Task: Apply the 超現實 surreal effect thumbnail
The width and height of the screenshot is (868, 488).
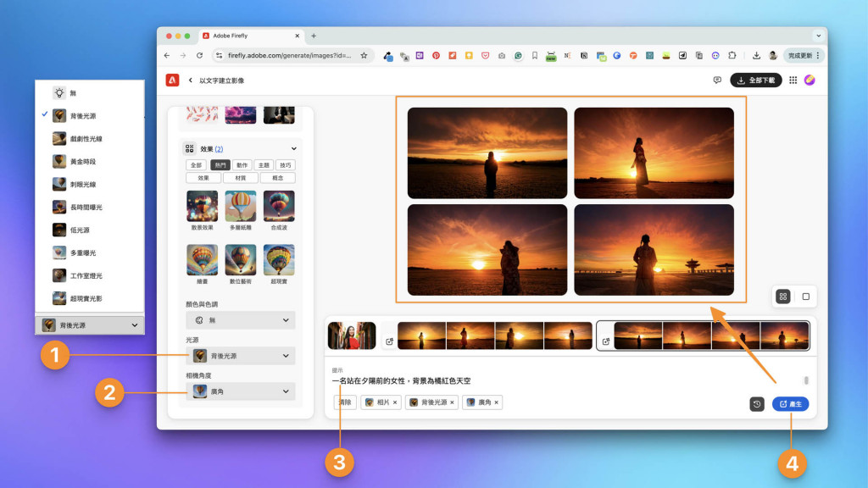Action: tap(279, 259)
